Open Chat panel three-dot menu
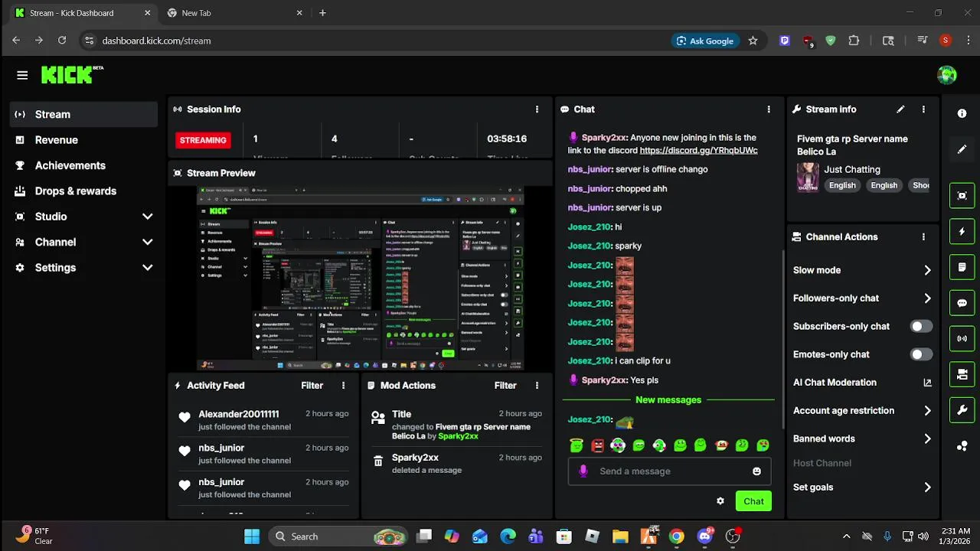980x551 pixels. pyautogui.click(x=769, y=109)
